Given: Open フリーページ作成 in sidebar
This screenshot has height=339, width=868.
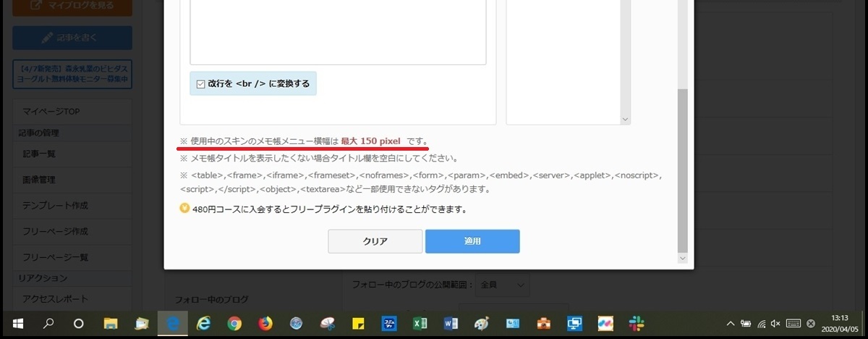Looking at the screenshot, I should pos(72,231).
